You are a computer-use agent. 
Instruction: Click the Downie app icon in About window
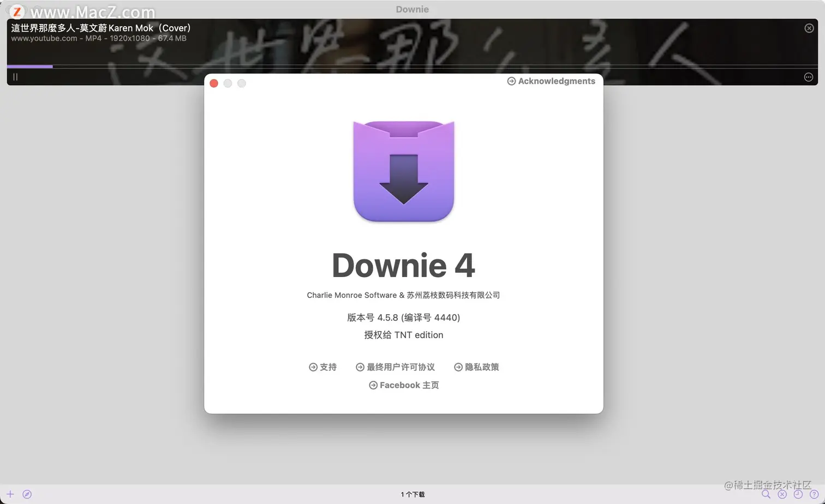[404, 171]
